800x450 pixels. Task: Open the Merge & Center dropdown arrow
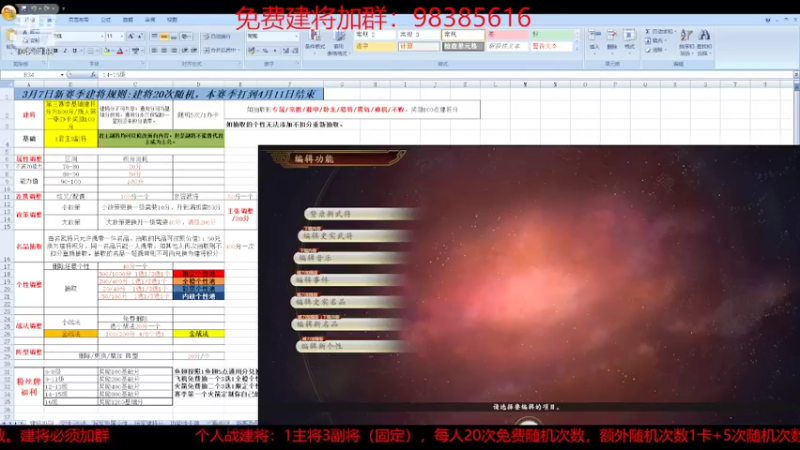(x=238, y=50)
